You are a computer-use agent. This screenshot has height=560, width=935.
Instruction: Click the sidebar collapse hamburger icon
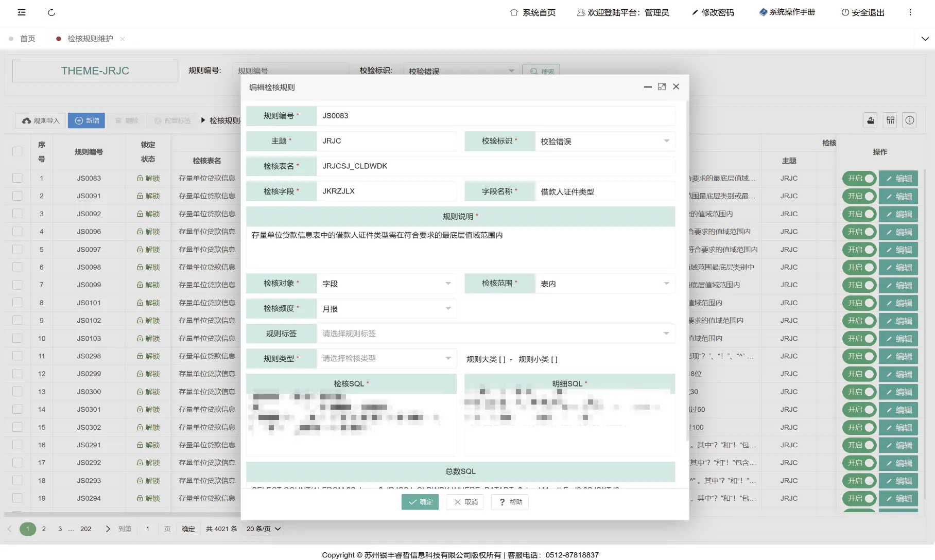click(x=22, y=12)
